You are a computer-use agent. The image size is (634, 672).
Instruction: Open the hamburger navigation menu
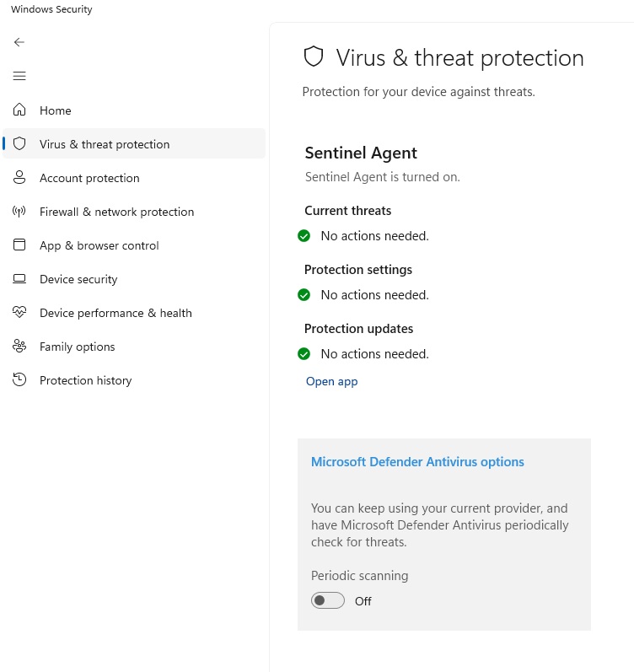point(19,76)
